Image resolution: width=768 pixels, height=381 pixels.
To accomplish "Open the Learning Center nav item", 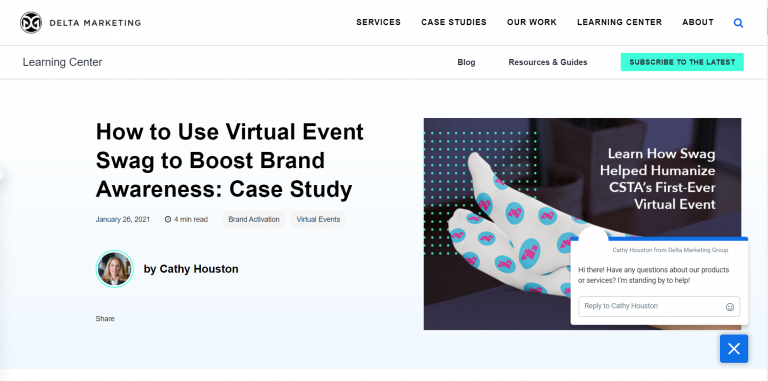I will pos(619,22).
